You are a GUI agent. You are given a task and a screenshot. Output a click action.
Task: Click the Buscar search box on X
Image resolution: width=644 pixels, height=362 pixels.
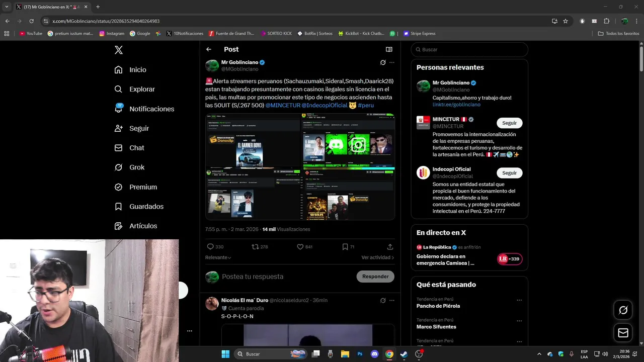tap(469, 50)
